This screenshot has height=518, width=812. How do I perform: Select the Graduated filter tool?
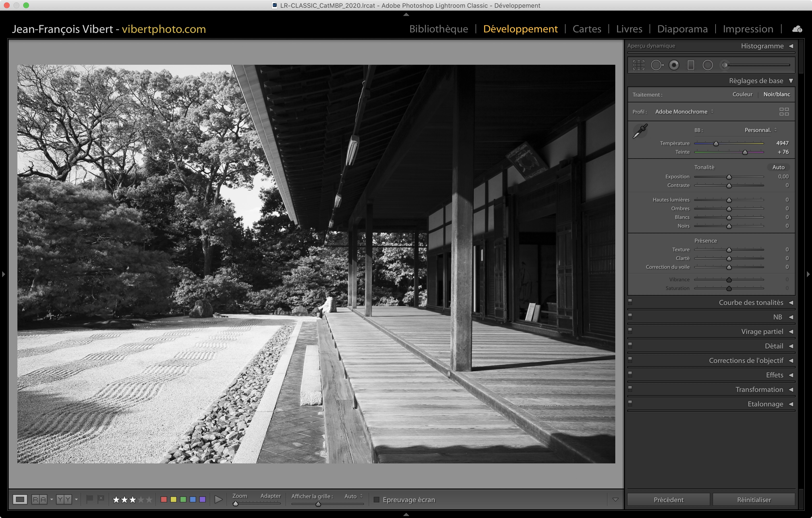(x=691, y=65)
